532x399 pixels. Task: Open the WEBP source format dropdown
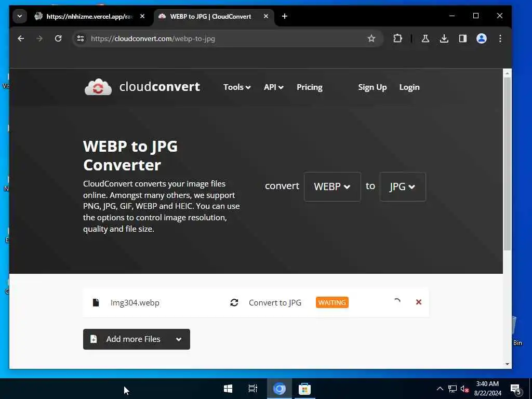332,187
